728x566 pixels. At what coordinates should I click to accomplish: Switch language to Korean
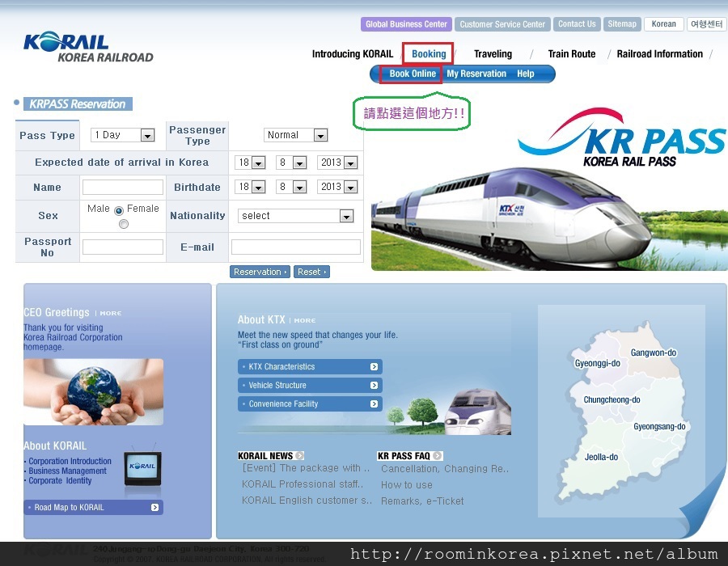(x=663, y=24)
